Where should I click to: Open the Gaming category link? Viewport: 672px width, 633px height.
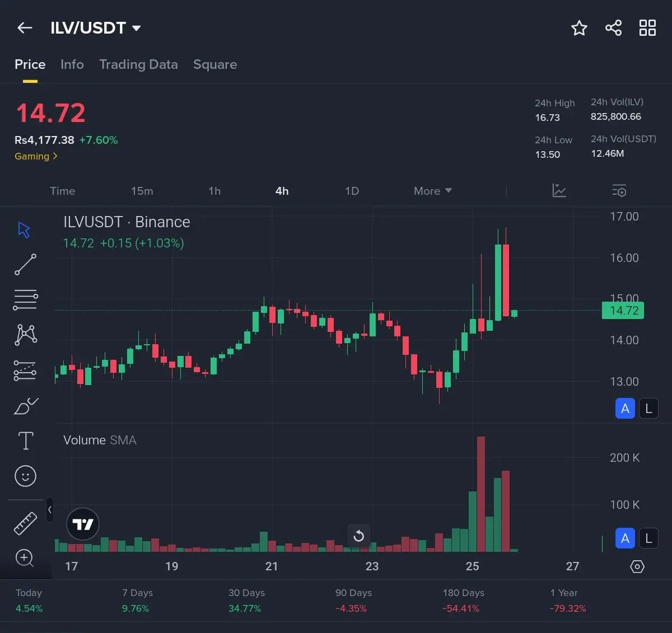click(x=36, y=156)
